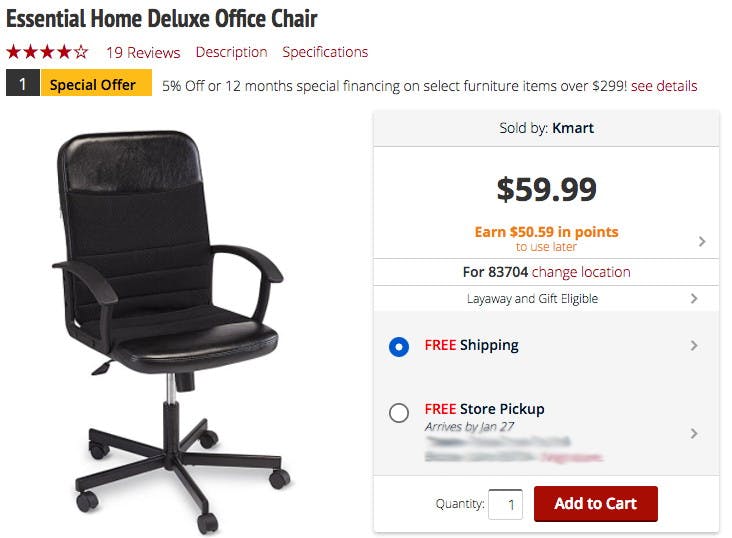Click the Special Offer count badge
Viewport: 732px width, 538px height.
[22, 83]
